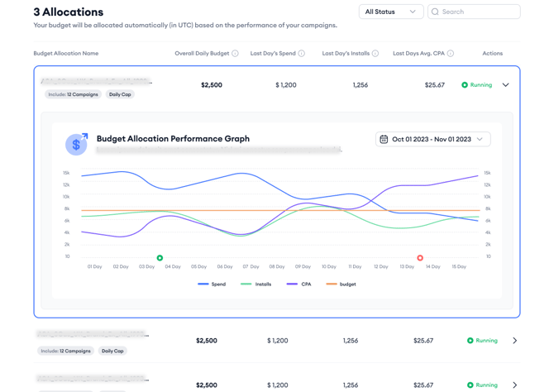This screenshot has width=554, height=392.
Task: Expand the second allocation row arrow
Action: tap(514, 341)
